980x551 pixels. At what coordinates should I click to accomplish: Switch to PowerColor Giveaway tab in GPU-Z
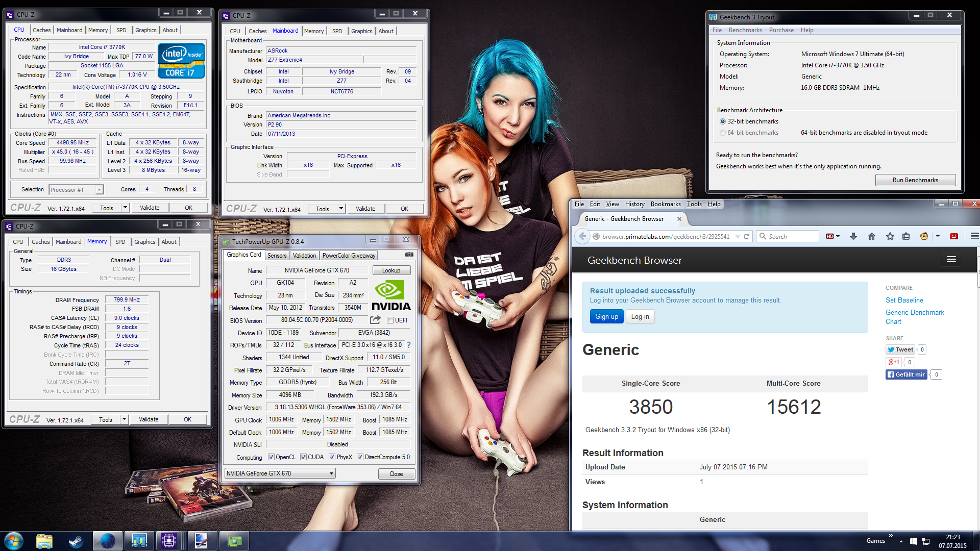click(x=349, y=256)
